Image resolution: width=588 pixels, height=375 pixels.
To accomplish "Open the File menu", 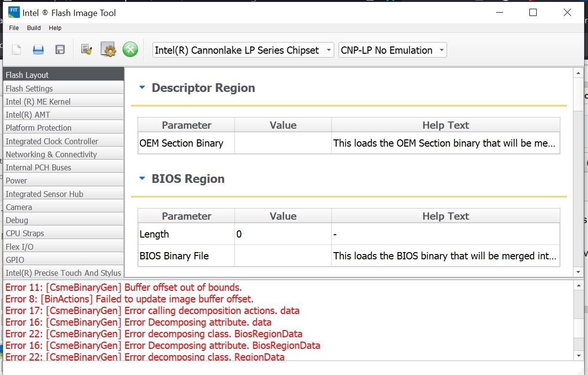I will (14, 28).
